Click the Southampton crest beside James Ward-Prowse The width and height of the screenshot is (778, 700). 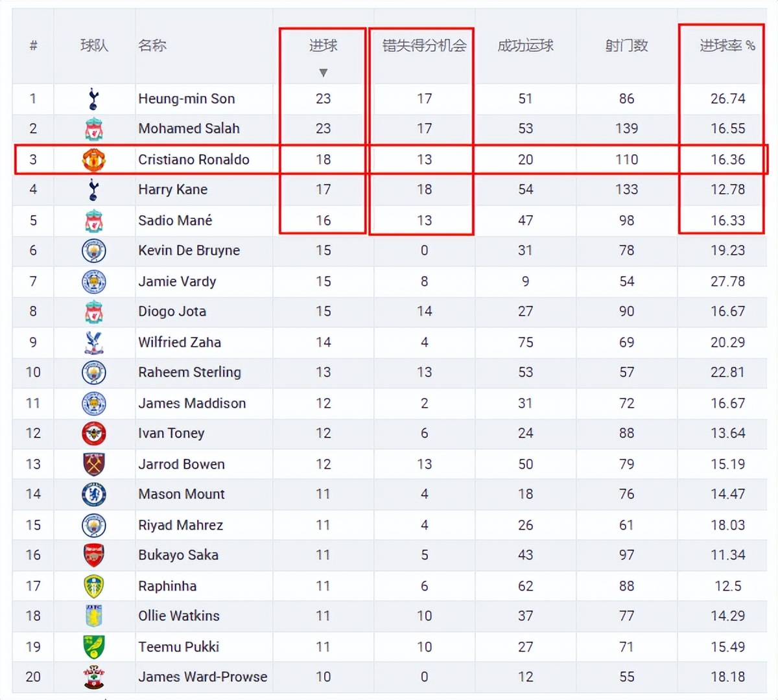[x=94, y=677]
